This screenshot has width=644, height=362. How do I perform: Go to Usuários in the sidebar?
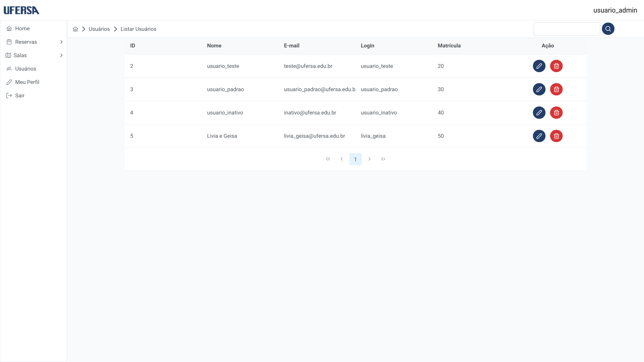[x=34, y=69]
